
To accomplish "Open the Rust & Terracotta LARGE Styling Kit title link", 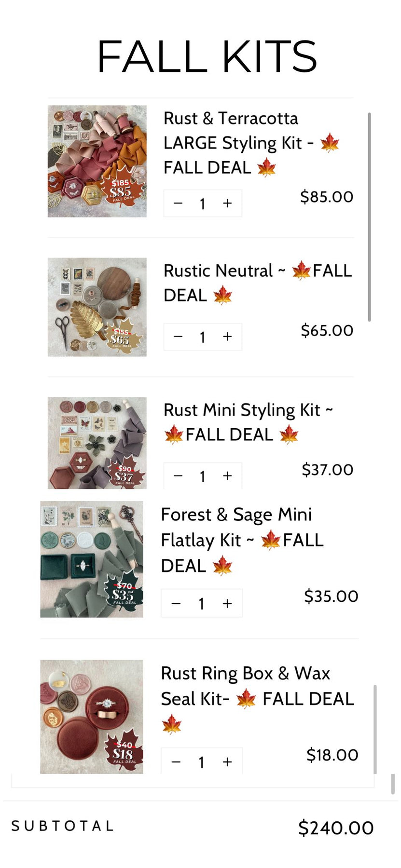I will pyautogui.click(x=251, y=143).
